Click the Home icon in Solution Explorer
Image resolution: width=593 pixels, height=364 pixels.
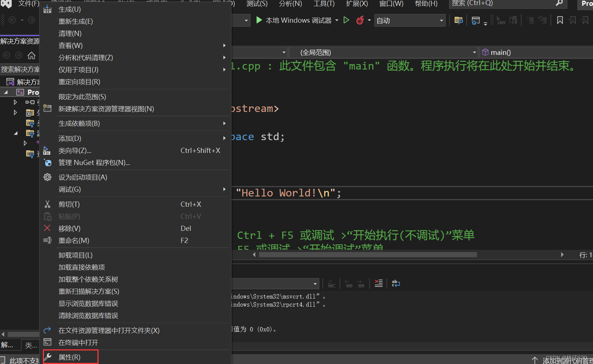click(x=31, y=55)
